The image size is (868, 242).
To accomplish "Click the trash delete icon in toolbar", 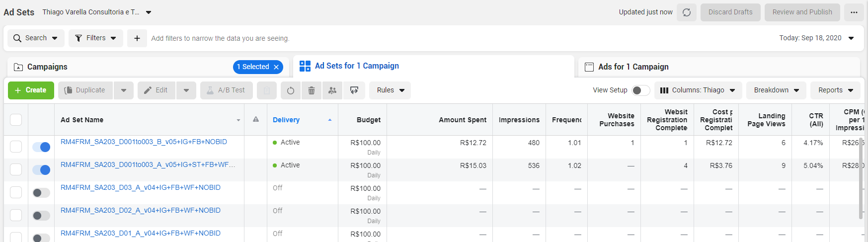I will pos(312,90).
